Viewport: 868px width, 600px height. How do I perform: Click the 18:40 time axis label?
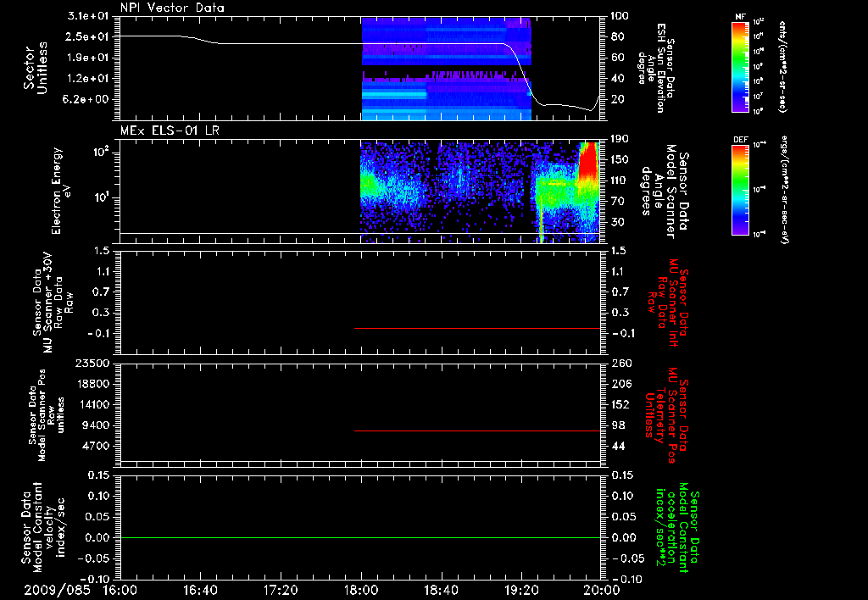(x=441, y=590)
